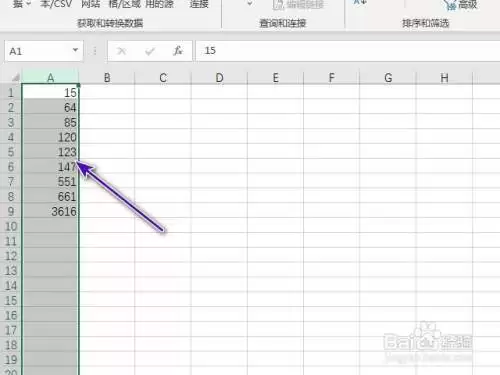Click the 现有连接 ribbon button
The width and height of the screenshot is (500, 375).
click(x=199, y=4)
